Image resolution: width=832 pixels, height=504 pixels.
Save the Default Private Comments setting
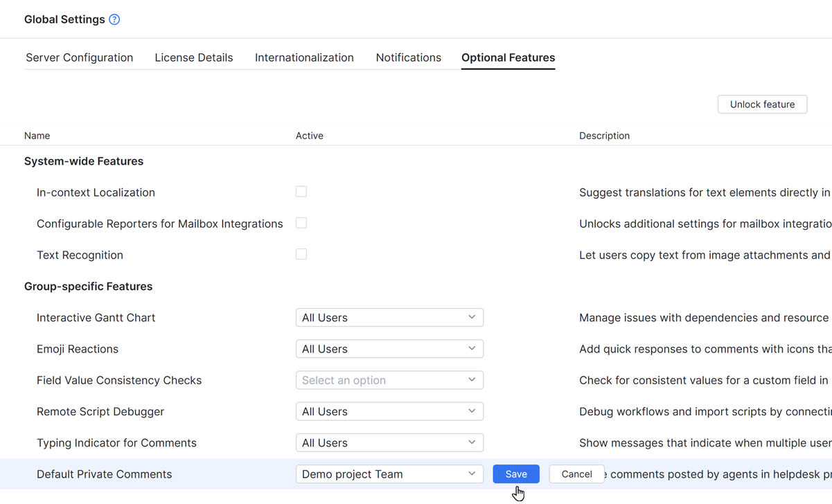[x=516, y=474]
